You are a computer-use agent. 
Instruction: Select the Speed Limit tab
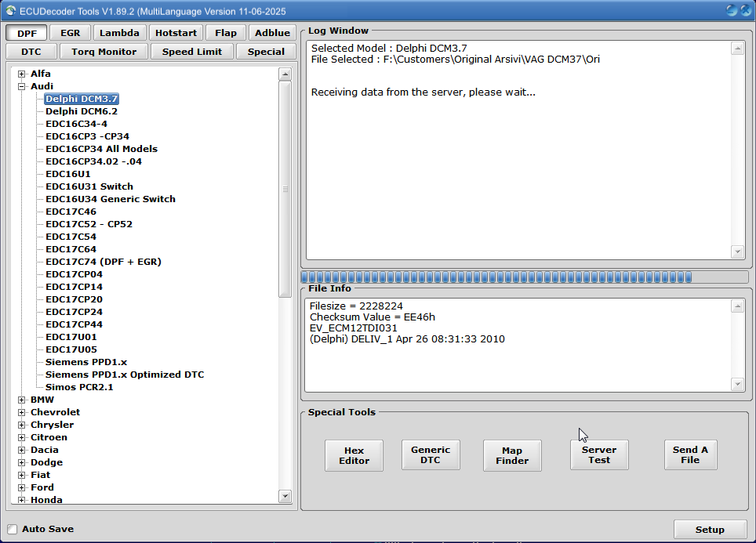tap(191, 50)
